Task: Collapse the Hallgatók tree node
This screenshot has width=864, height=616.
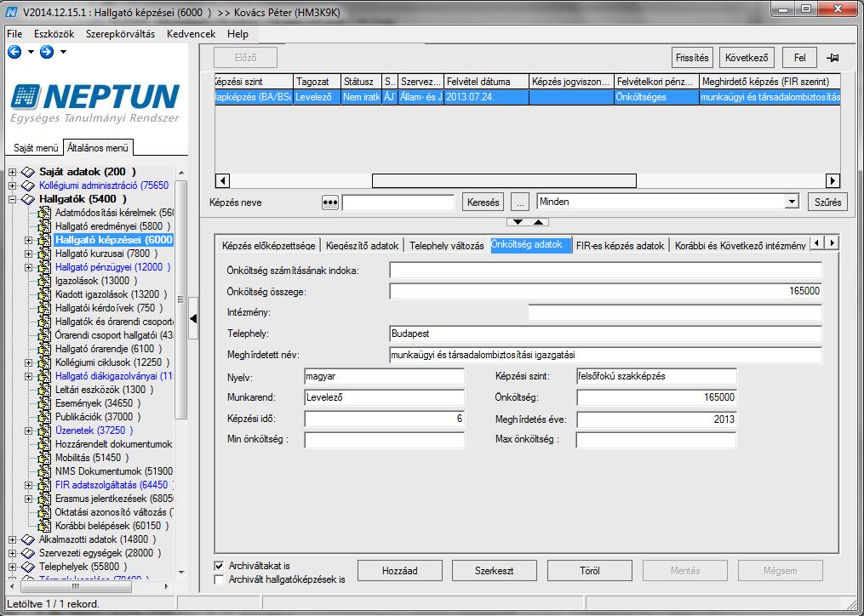Action: pos(13,199)
